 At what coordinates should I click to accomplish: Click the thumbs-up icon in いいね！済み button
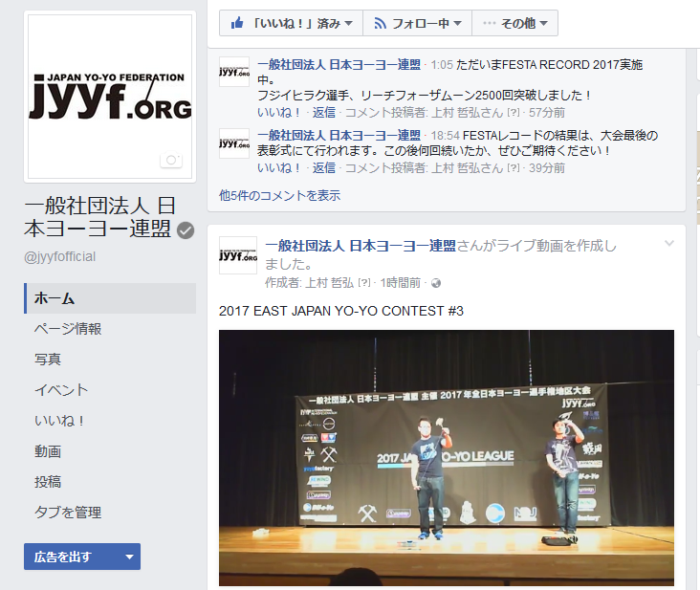pyautogui.click(x=237, y=23)
